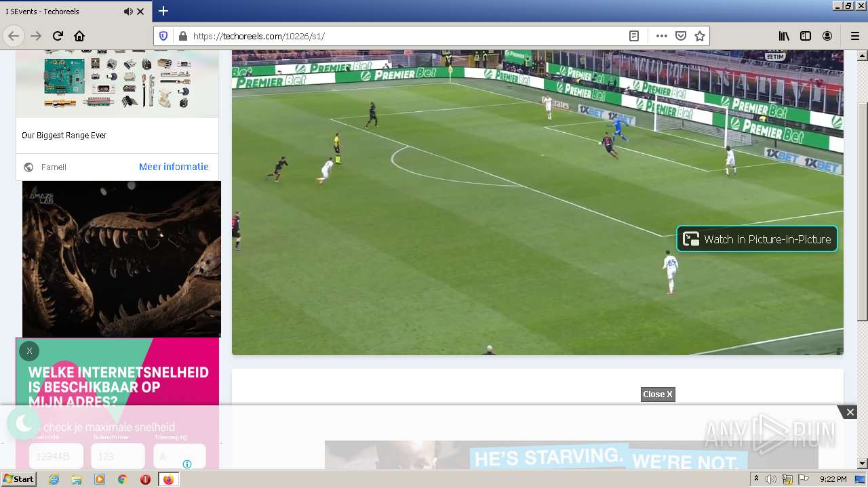Switch to Firefox taskbar button

[168, 479]
